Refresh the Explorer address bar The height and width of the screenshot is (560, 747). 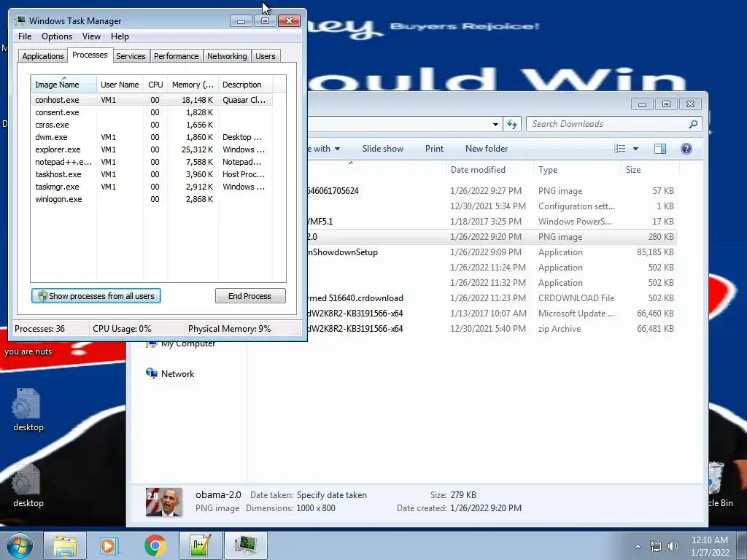(x=512, y=124)
